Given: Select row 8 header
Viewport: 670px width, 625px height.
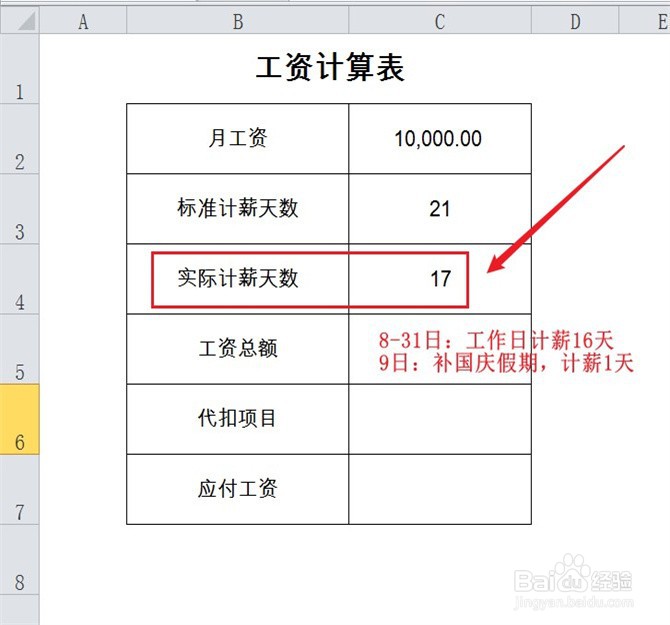Looking at the screenshot, I should pos(20,560).
